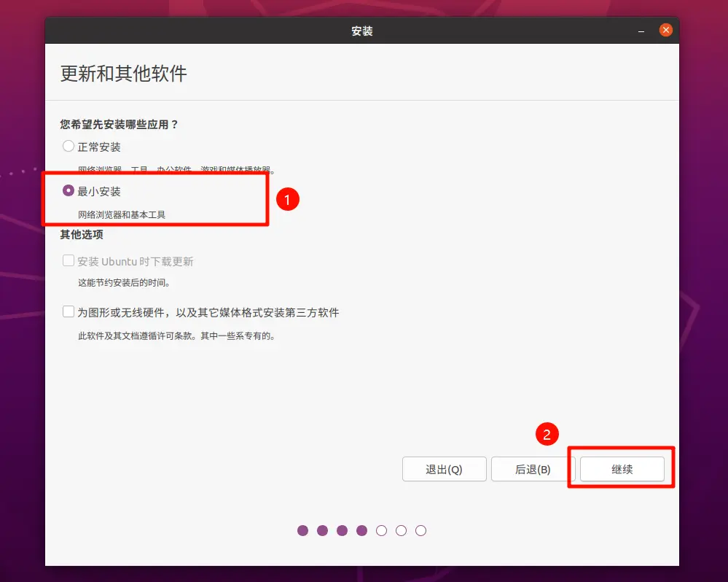Screen dimensions: 728x582
Task: Click the 安装 window title
Action: pyautogui.click(x=362, y=31)
